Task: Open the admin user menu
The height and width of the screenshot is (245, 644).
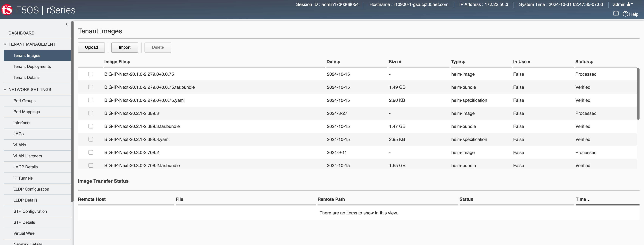Action: [623, 4]
